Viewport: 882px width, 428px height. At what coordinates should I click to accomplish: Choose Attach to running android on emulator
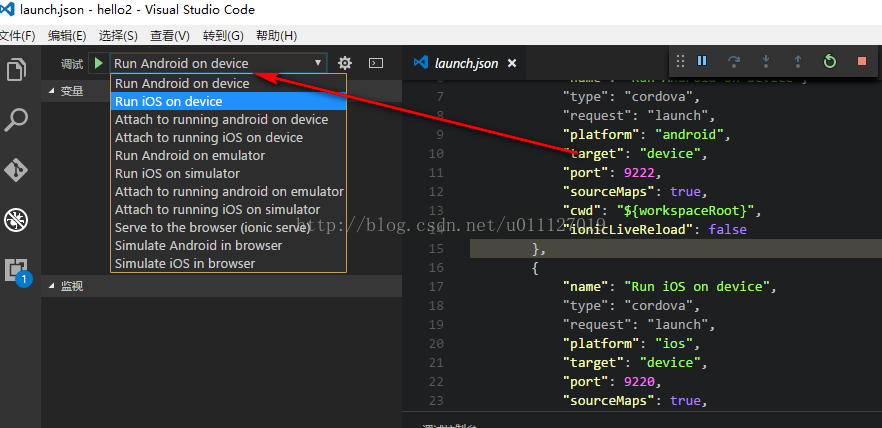[228, 191]
